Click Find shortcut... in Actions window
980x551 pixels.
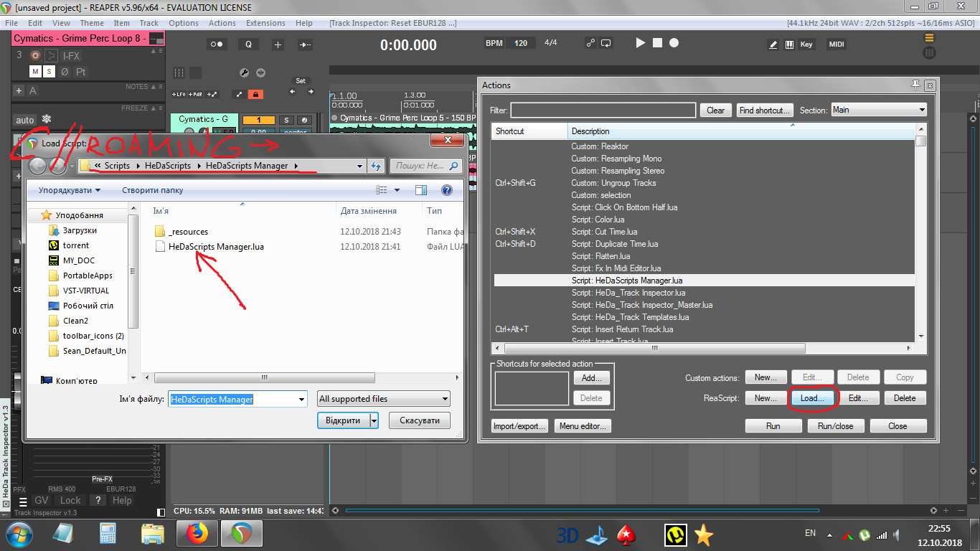(x=765, y=110)
